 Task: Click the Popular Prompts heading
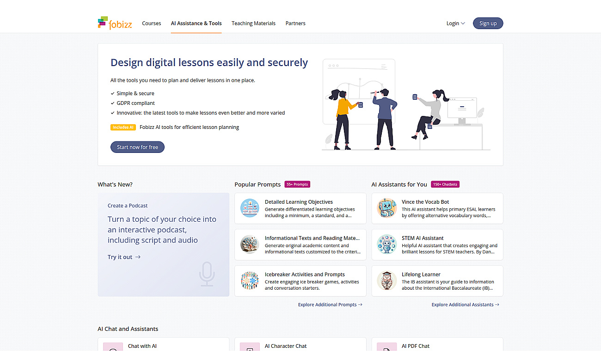point(258,184)
